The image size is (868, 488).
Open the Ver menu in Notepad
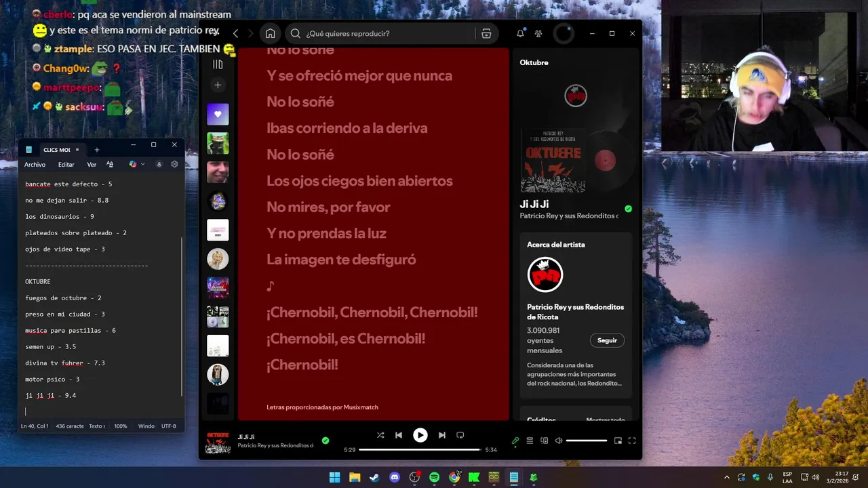point(92,165)
